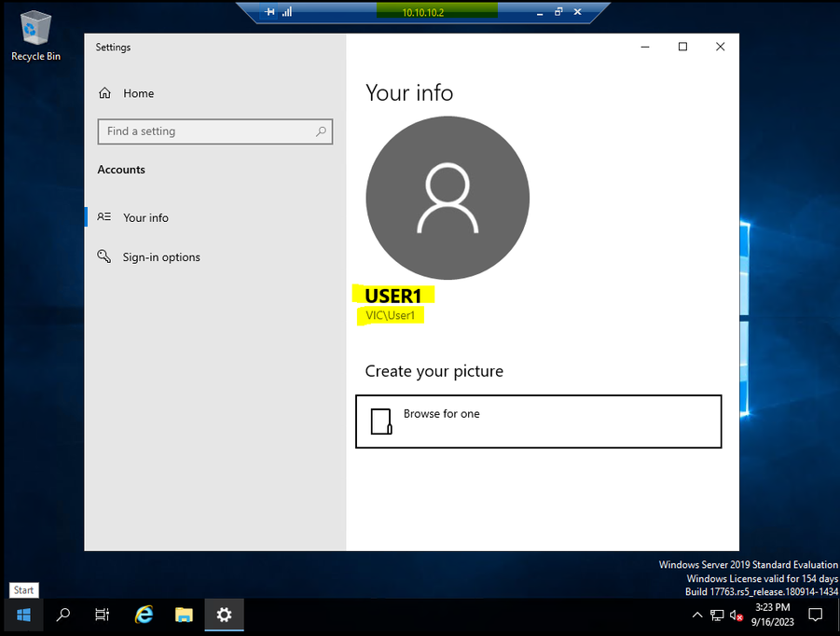
Task: Click the taskbar search magnifier icon
Action: [x=63, y=615]
